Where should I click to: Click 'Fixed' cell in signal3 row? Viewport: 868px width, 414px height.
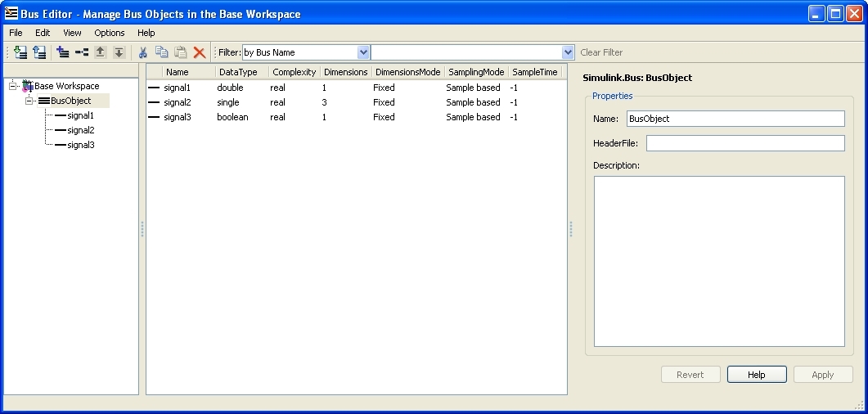(384, 117)
